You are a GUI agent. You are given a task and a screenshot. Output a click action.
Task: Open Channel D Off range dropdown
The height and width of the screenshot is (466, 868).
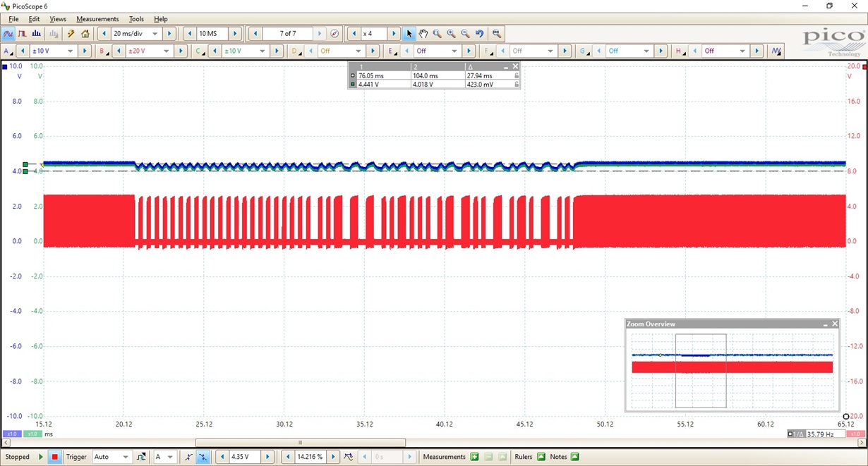[358, 51]
